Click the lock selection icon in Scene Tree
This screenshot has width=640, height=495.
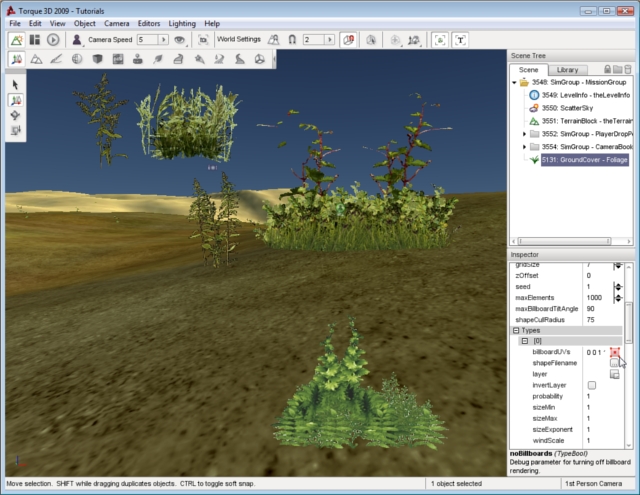pyautogui.click(x=608, y=69)
